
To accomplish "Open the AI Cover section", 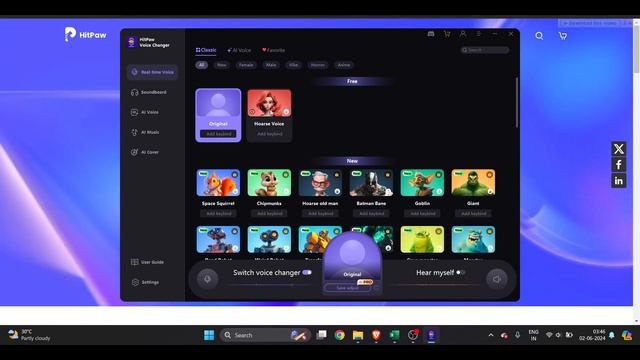I will click(145, 152).
